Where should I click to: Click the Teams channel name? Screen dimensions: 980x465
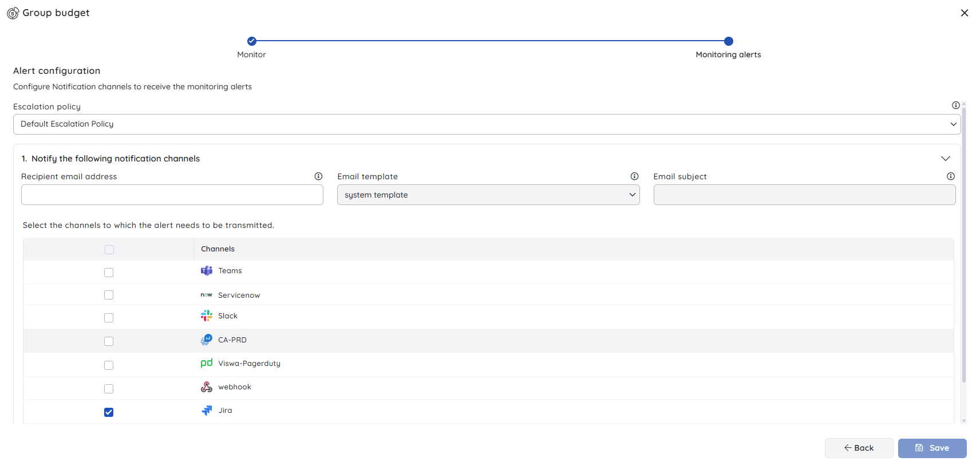point(230,271)
